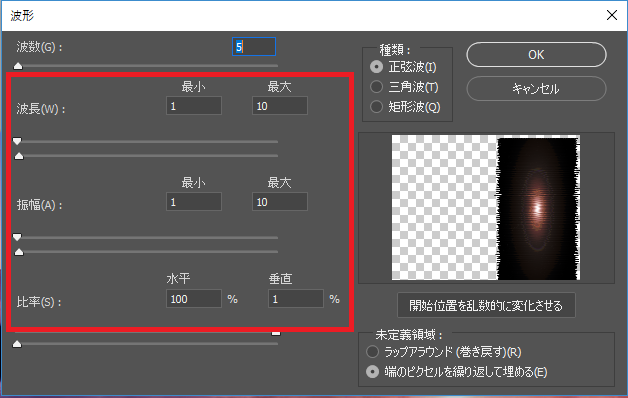Click the 振幅 maximum slider handle
Viewport: 628px width, 398px height.
click(19, 252)
